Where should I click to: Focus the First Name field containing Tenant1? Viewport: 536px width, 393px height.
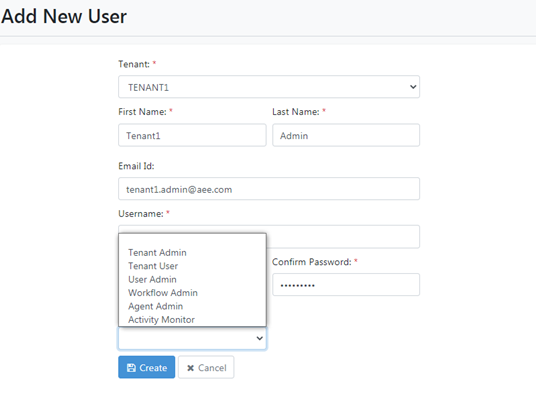[192, 135]
